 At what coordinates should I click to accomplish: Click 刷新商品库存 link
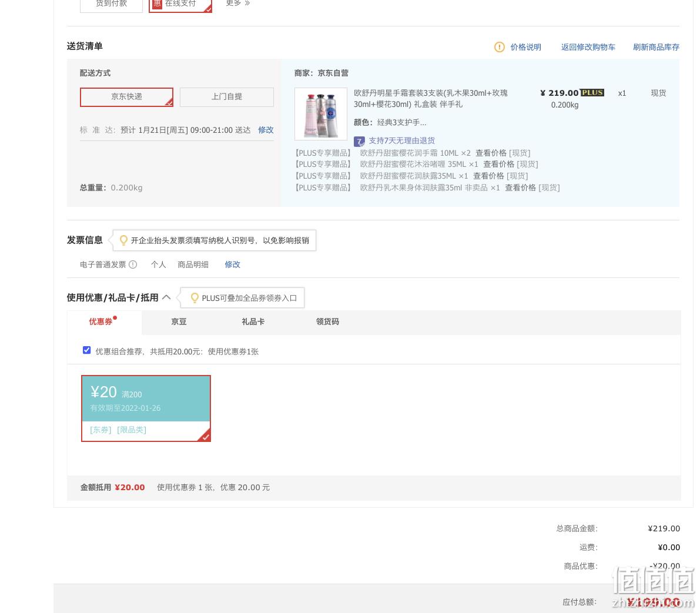[x=656, y=47]
